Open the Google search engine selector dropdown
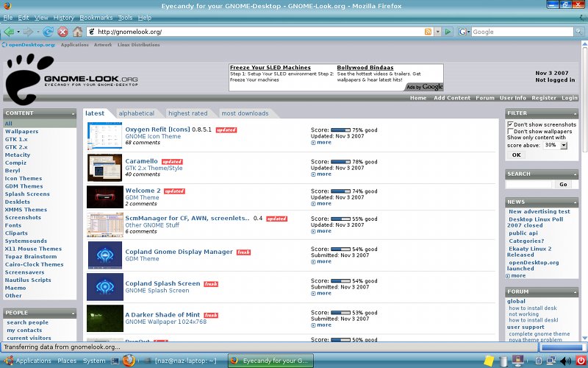 [x=465, y=32]
